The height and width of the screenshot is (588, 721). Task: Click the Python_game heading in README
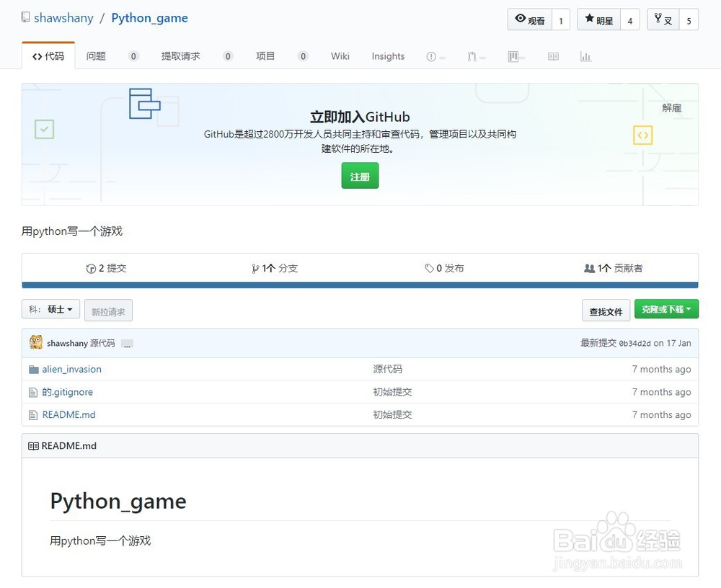coord(118,501)
